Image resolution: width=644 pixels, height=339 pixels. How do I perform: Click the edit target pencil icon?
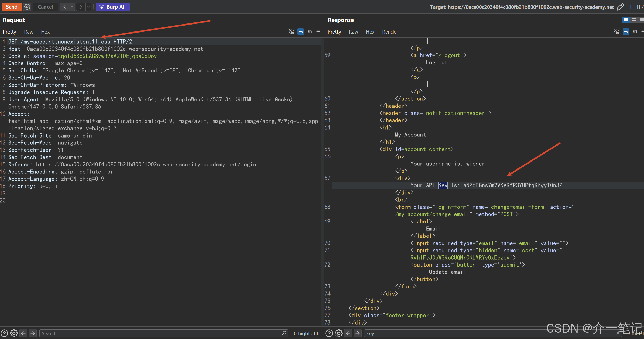tap(620, 7)
